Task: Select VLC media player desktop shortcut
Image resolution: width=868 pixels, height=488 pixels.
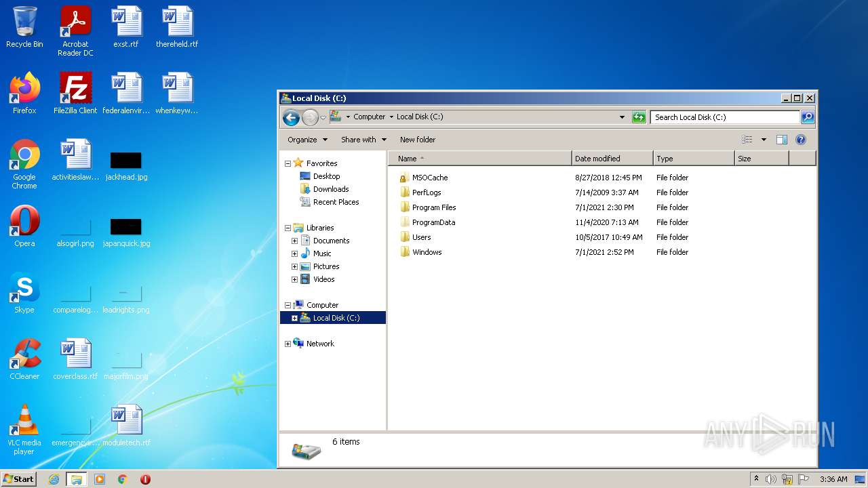Action: point(24,430)
